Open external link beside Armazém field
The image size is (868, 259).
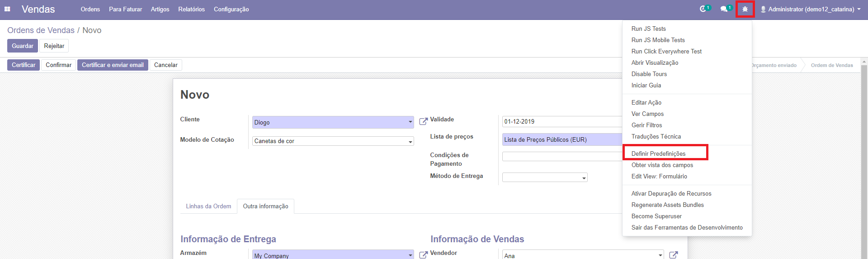(x=423, y=255)
